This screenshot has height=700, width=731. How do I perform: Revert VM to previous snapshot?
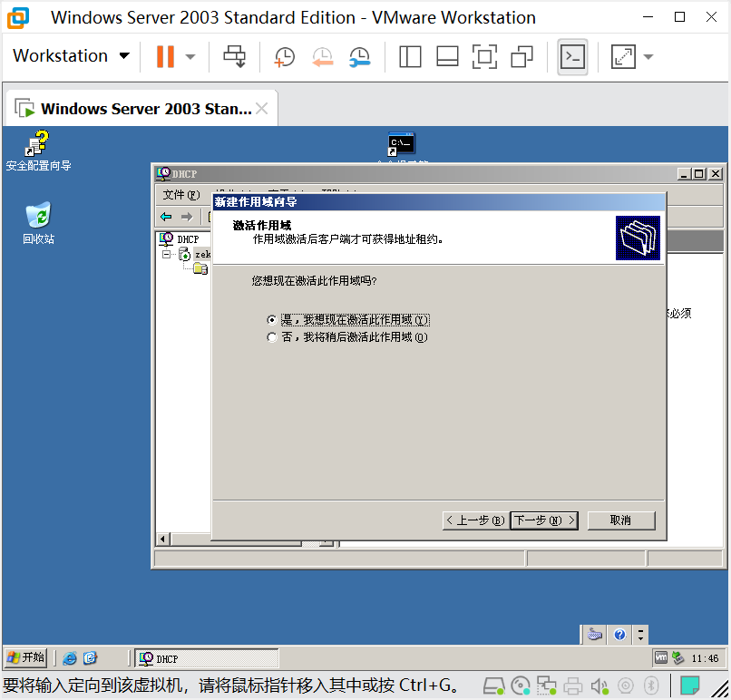coord(323,57)
